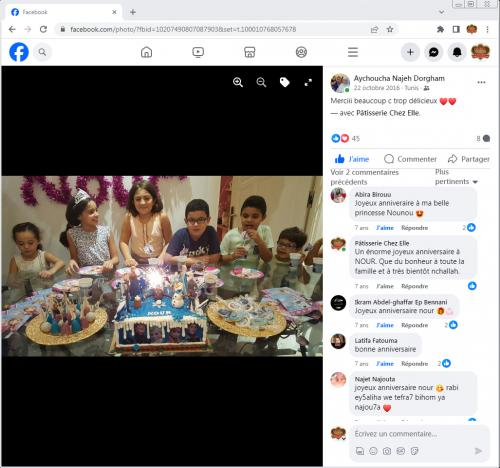Open the account profile picture menu

click(480, 52)
